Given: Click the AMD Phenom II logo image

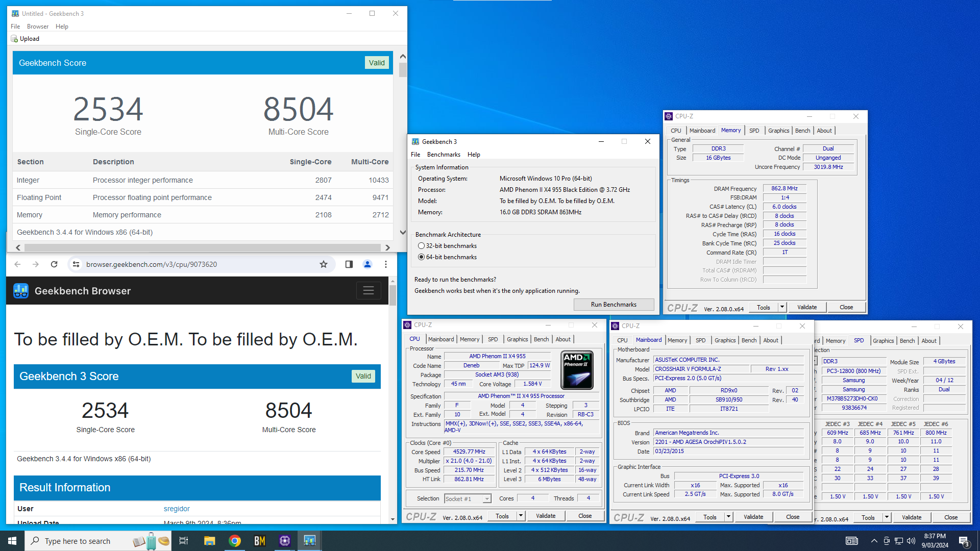Looking at the screenshot, I should (577, 370).
